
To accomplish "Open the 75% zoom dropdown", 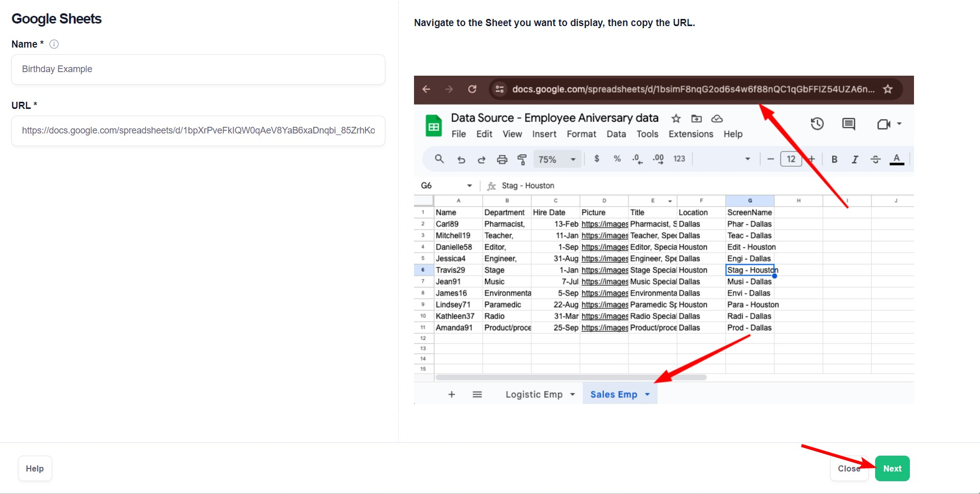I will click(556, 160).
